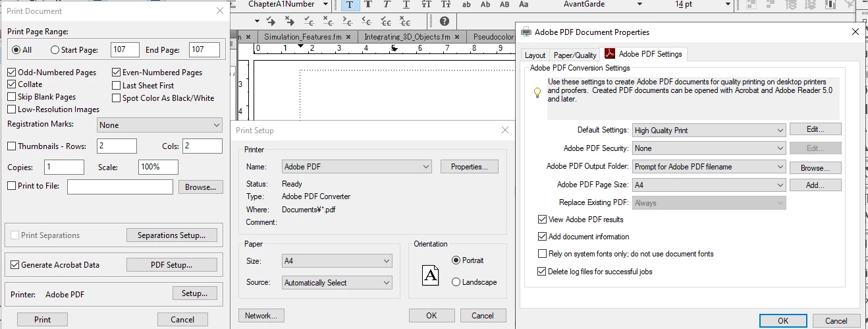Apply underline T formatting in toolbar
Screen dimensions: 868x329
(x=407, y=5)
